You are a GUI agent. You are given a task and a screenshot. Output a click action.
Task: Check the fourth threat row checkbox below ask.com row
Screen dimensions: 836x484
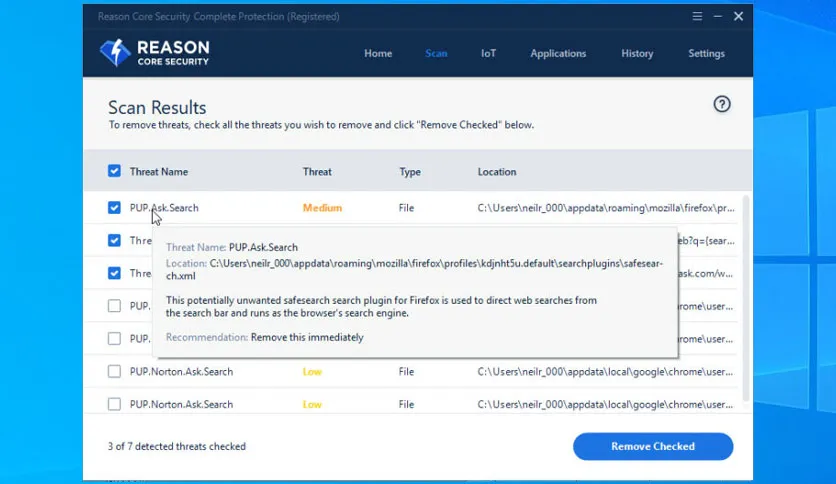[114, 306]
